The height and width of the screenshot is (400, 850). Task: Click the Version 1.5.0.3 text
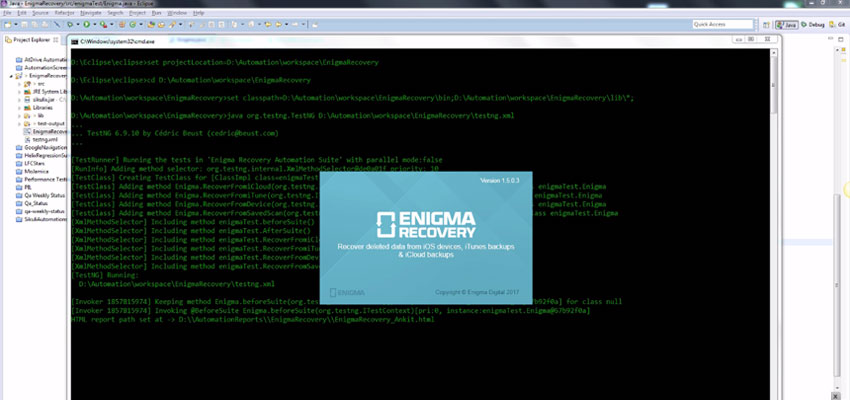pyautogui.click(x=500, y=181)
